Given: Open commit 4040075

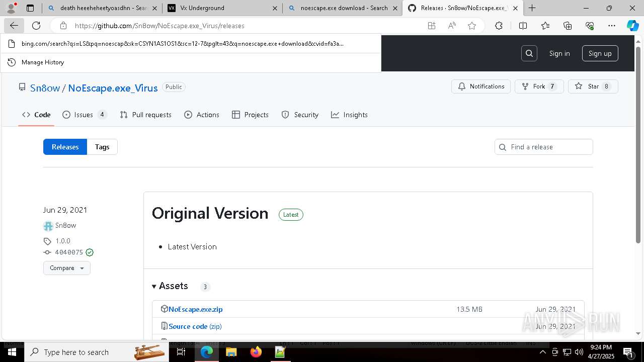Looking at the screenshot, I should tap(69, 252).
